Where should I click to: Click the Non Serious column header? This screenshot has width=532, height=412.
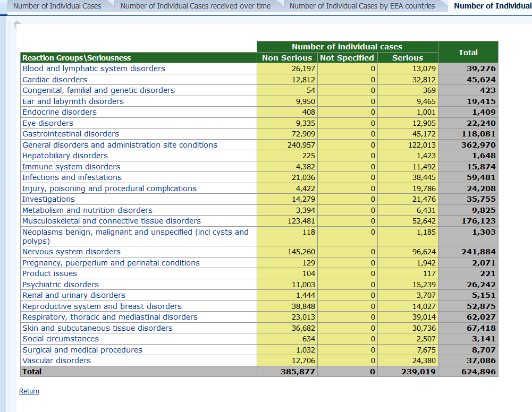pos(287,58)
